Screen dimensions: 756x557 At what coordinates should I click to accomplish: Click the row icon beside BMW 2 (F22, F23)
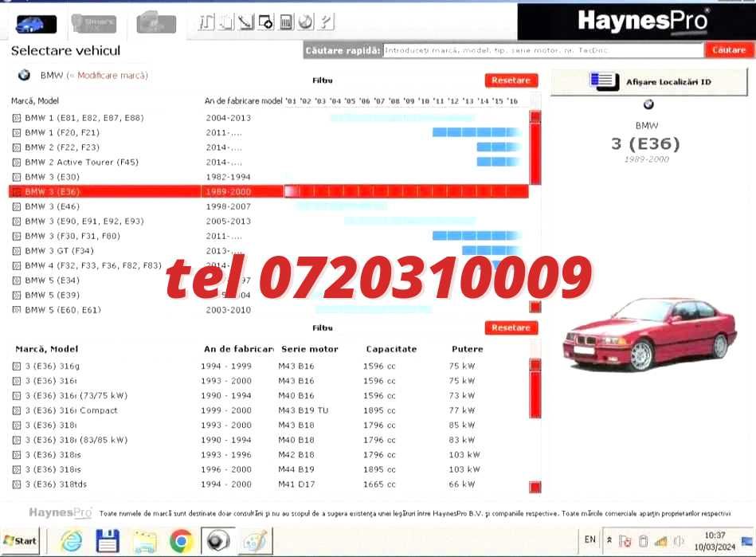coord(17,147)
